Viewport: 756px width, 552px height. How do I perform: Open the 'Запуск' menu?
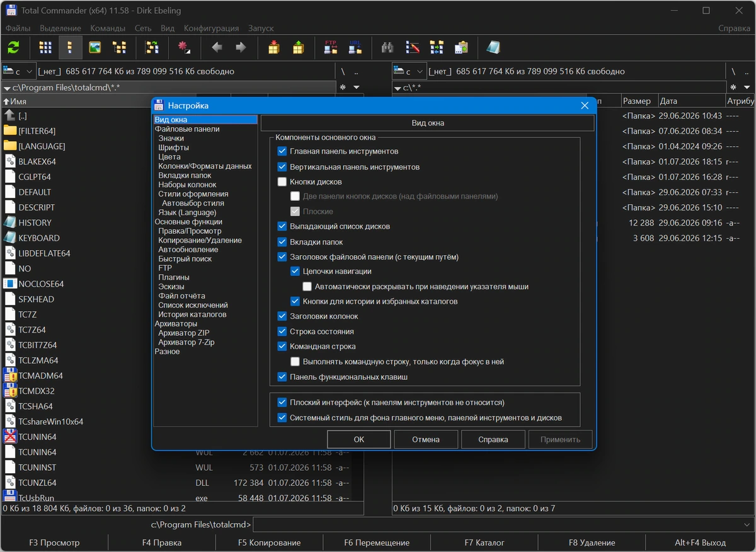click(x=261, y=28)
